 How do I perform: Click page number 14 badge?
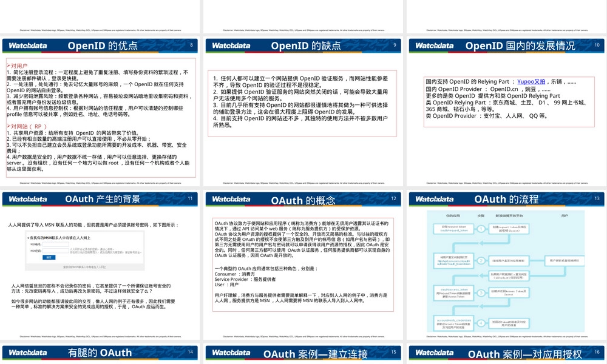click(190, 352)
